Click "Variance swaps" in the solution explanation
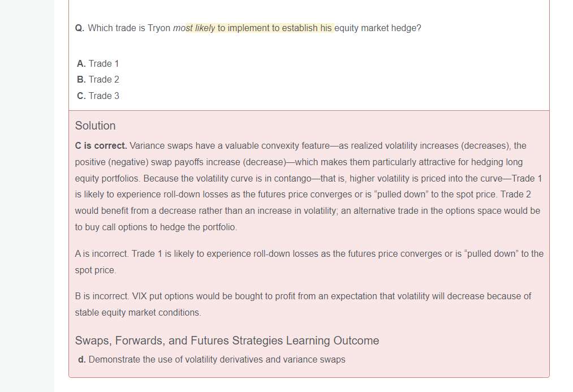The image size is (573, 392). pyautogui.click(x=158, y=146)
